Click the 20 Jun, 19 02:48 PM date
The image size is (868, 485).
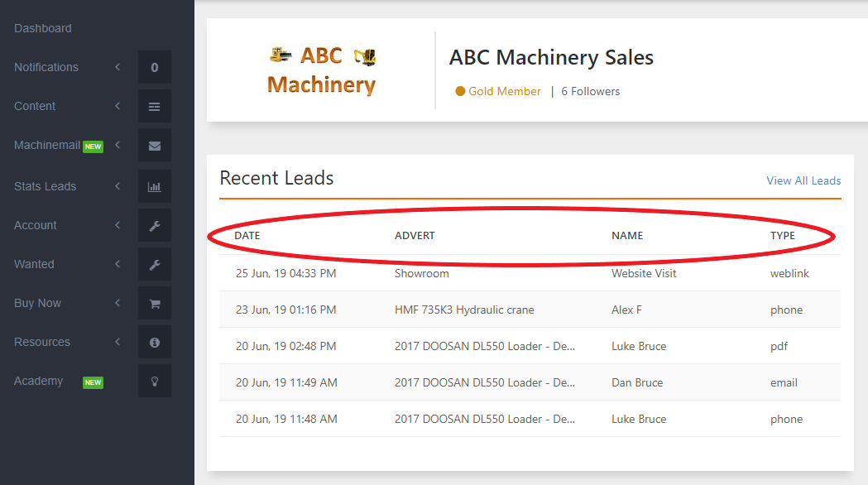285,347
